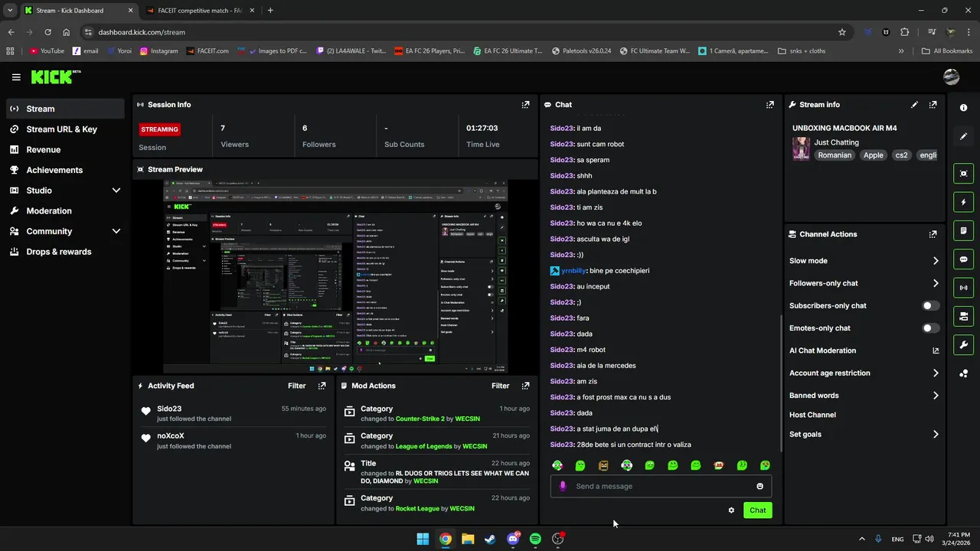Click the capture frame icon in right sidebar

click(x=963, y=174)
